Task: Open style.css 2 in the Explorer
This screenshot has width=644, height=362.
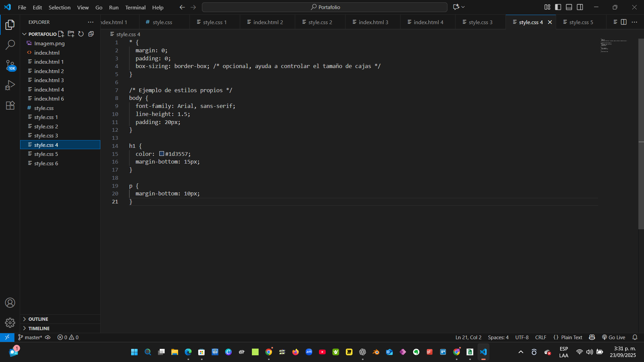Action: [60, 126]
